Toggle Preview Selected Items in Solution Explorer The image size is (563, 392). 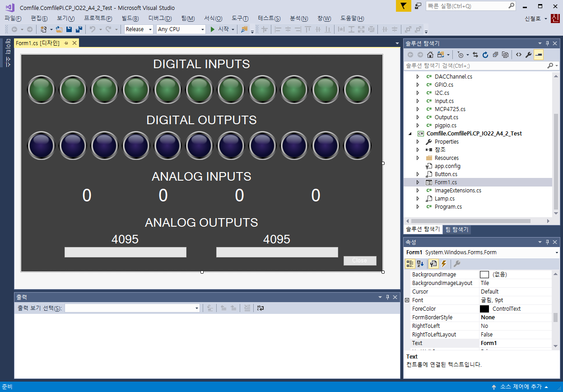538,55
